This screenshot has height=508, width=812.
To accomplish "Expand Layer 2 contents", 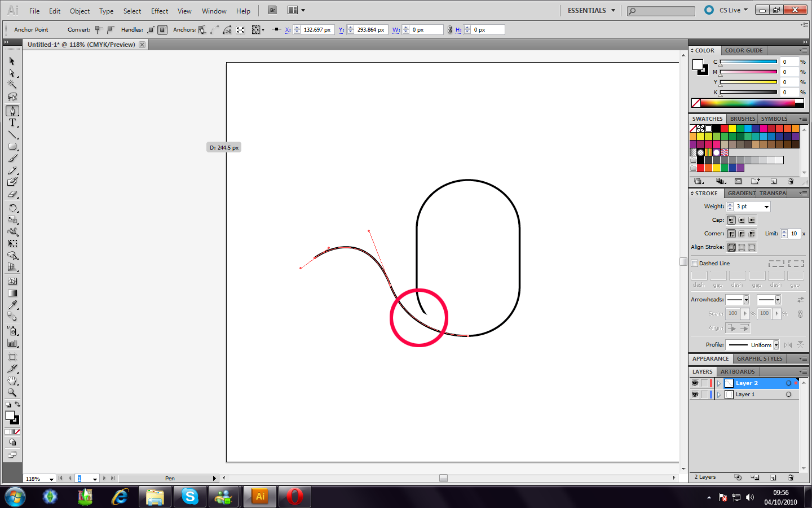I will [719, 383].
